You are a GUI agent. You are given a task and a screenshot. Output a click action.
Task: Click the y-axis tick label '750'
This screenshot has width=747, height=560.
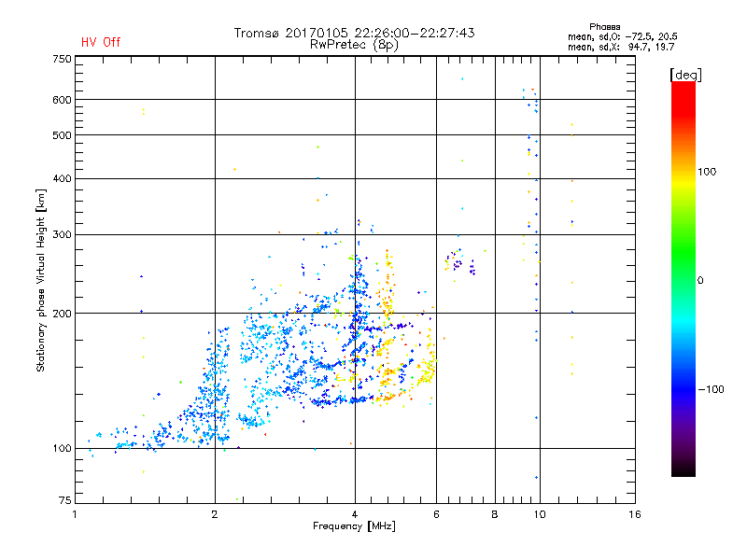(62, 59)
